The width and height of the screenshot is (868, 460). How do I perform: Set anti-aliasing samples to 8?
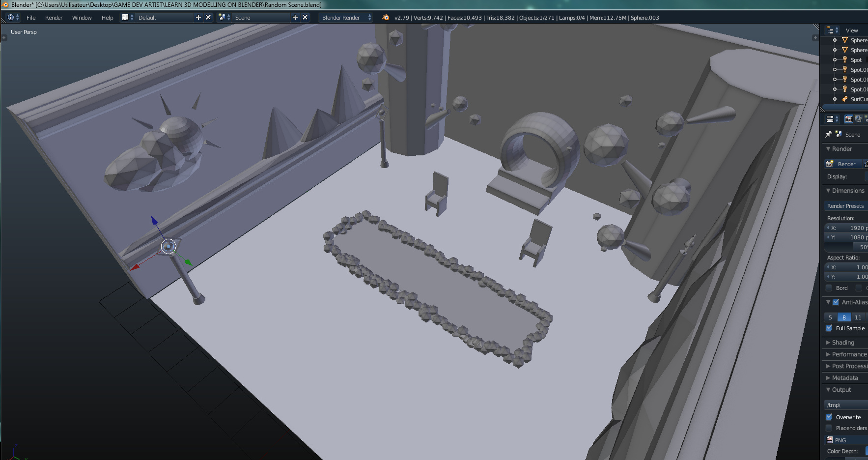[844, 317]
